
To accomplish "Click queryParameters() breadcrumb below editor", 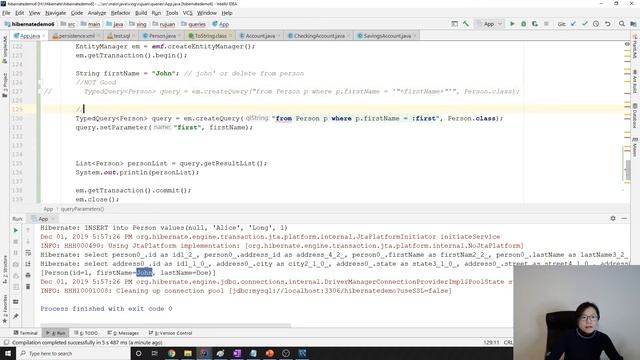I will point(82,209).
